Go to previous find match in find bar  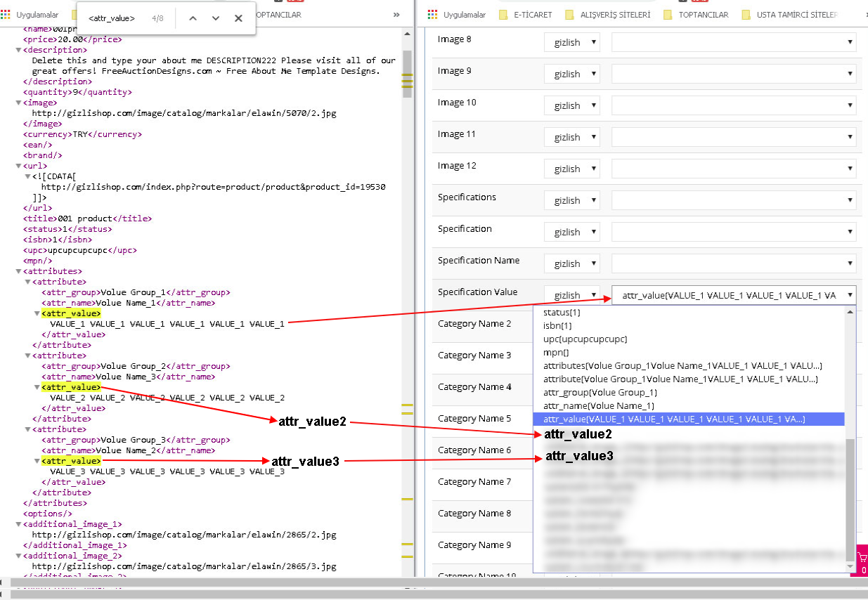pyautogui.click(x=193, y=18)
